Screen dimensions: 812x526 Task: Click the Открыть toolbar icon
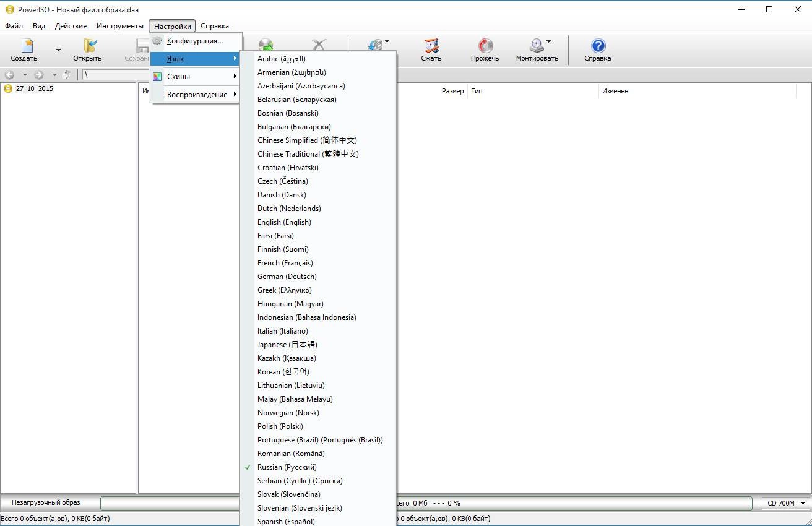(90, 46)
